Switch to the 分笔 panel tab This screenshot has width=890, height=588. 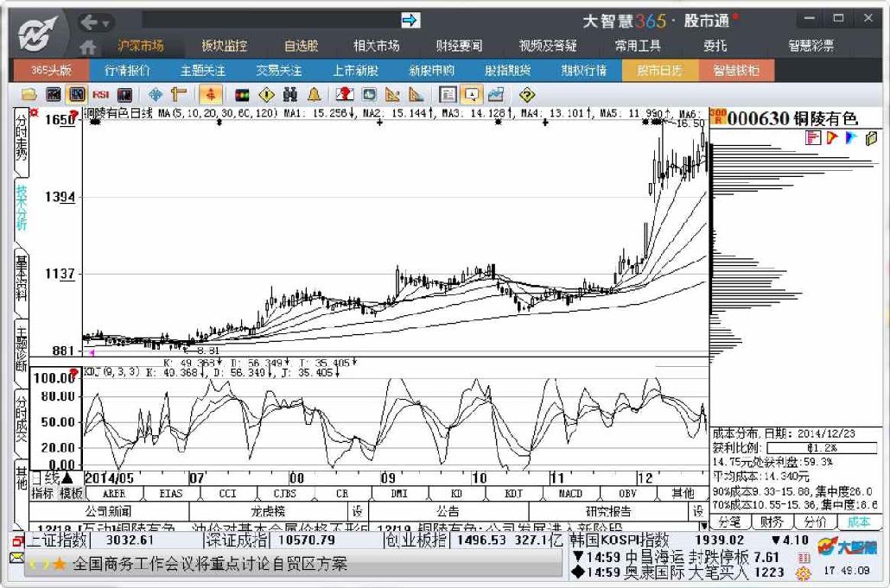[x=729, y=522]
